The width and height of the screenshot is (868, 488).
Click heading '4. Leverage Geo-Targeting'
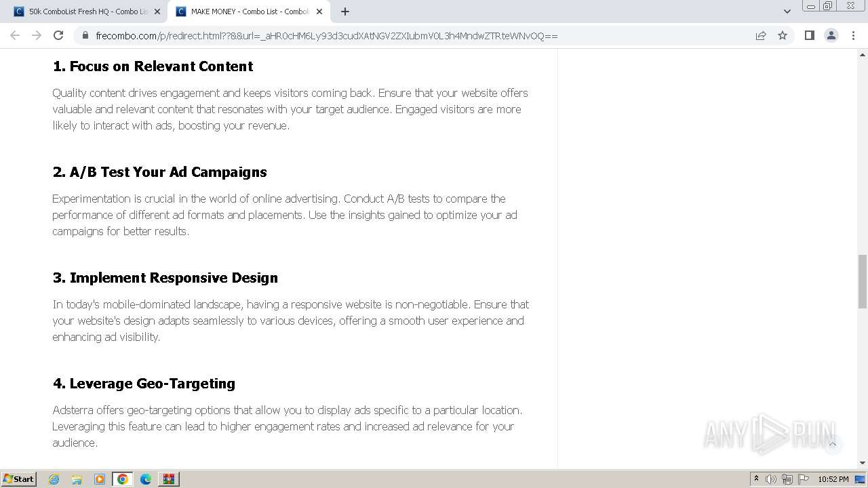(x=144, y=384)
